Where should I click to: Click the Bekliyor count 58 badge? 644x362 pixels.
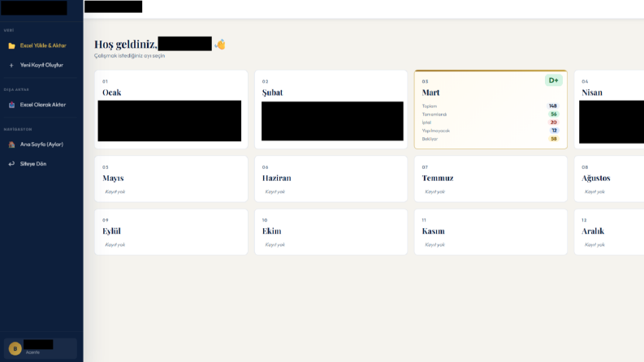click(554, 139)
